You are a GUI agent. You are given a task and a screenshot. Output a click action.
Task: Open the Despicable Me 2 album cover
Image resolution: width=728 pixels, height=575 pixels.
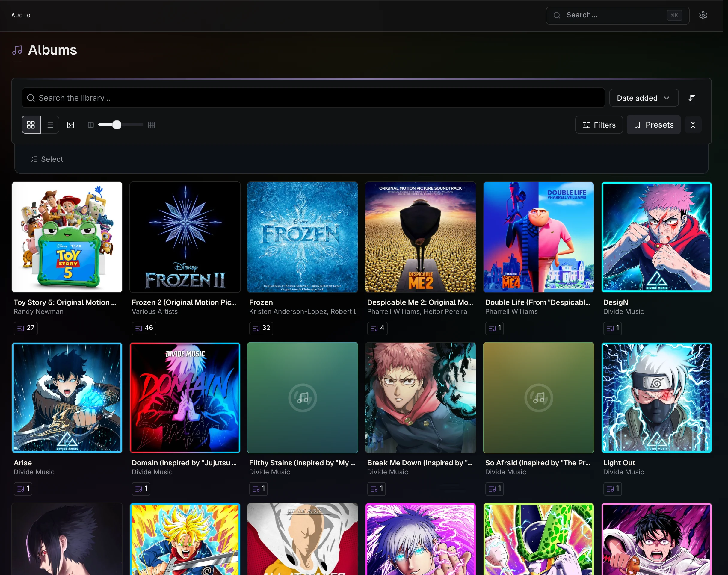(x=421, y=237)
